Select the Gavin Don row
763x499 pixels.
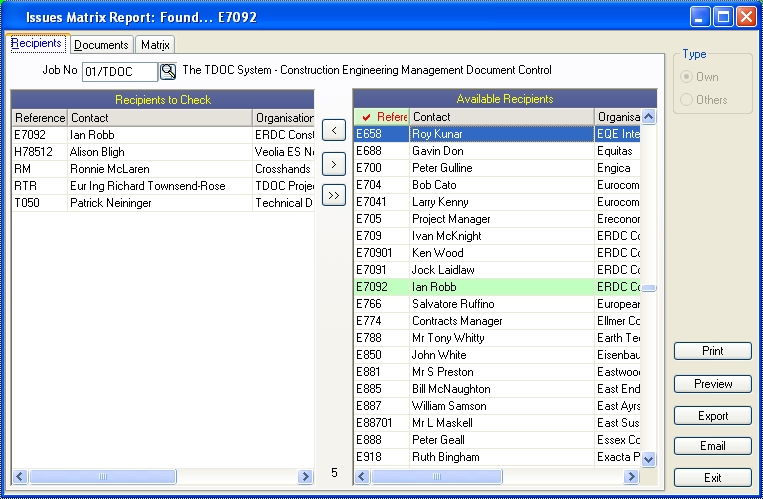[497, 151]
